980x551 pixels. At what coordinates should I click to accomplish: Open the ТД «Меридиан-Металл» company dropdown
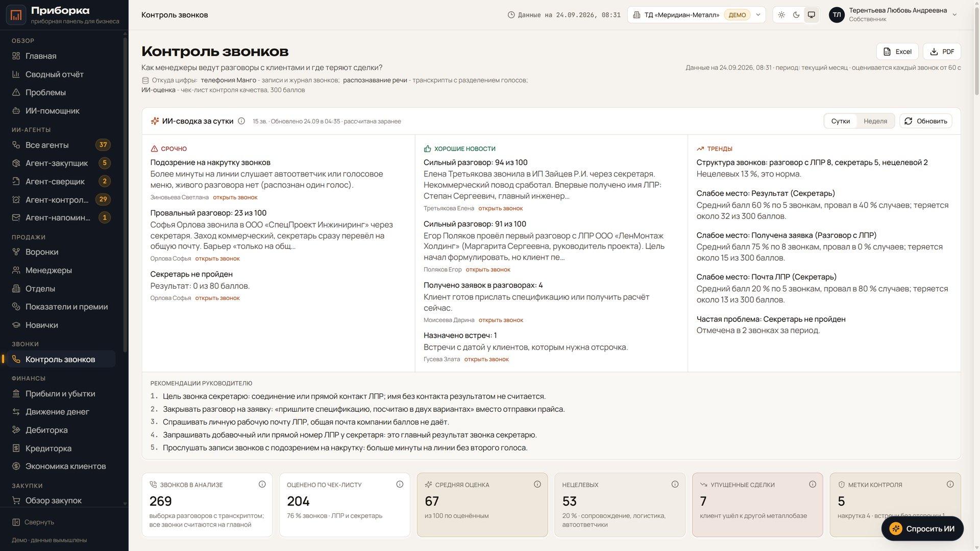point(696,15)
